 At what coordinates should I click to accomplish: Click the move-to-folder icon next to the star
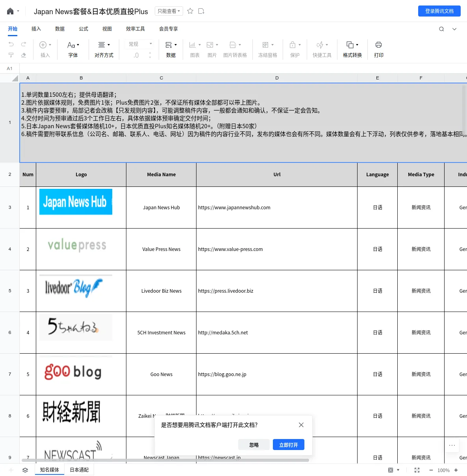201,11
